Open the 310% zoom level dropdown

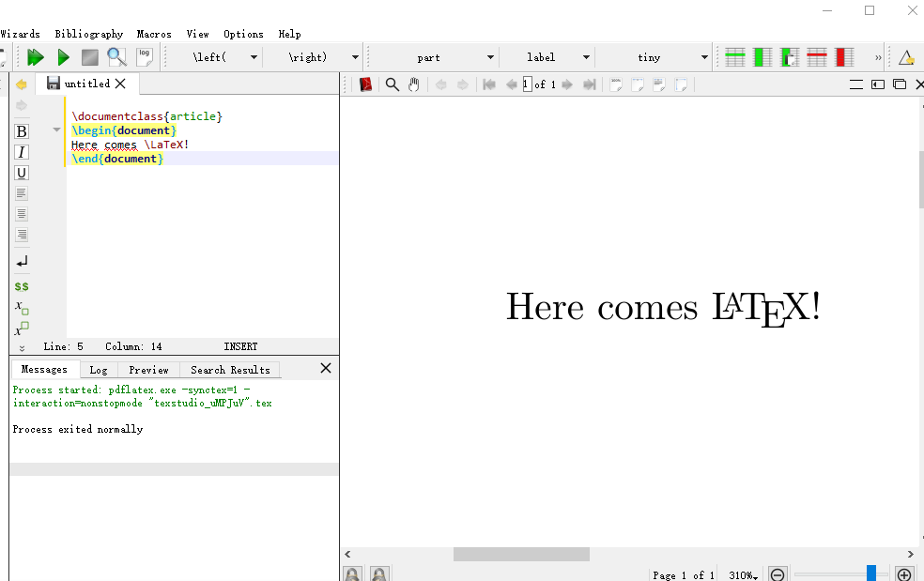pos(743,575)
